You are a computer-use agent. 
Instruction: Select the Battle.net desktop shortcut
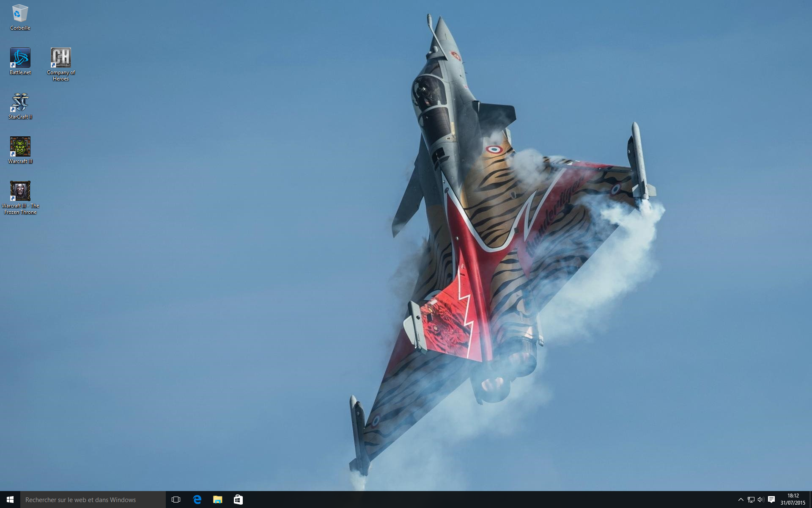pos(20,58)
